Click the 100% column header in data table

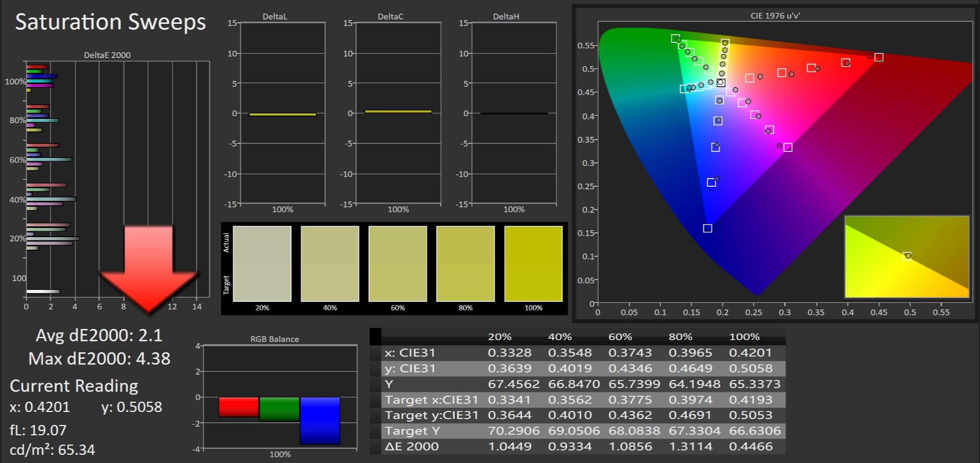pos(744,337)
